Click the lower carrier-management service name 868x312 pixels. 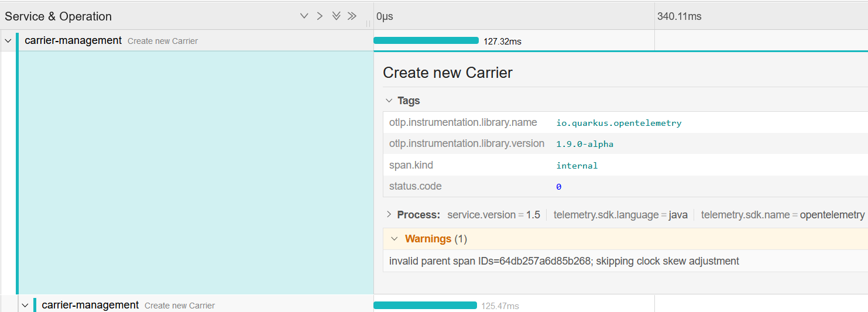(90, 305)
